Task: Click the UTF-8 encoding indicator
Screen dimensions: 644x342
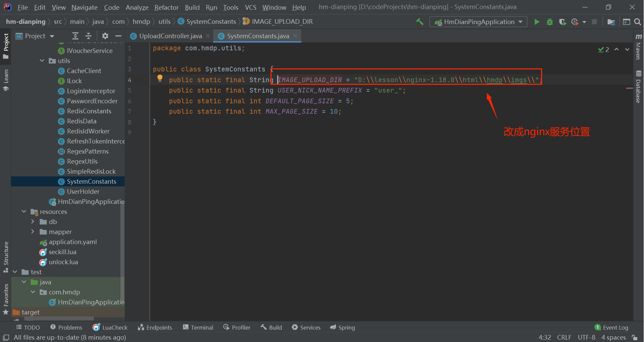Action: point(586,337)
